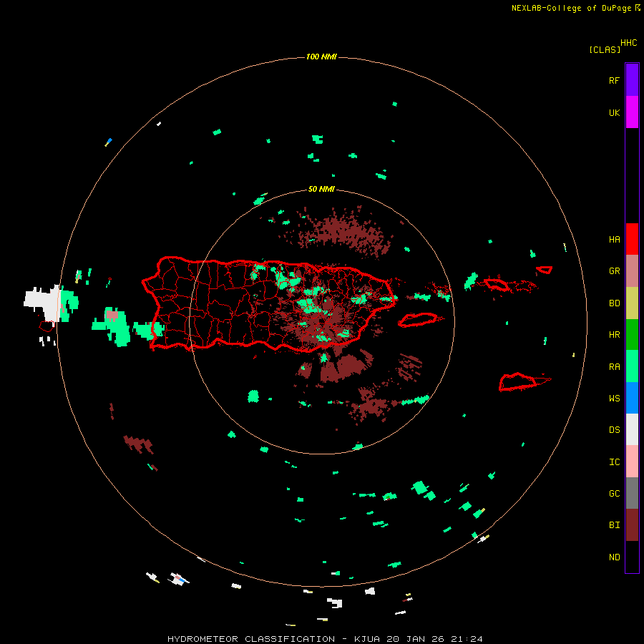Click the St. Croix island outline
The width and height of the screenshot is (644, 644).
[518, 382]
